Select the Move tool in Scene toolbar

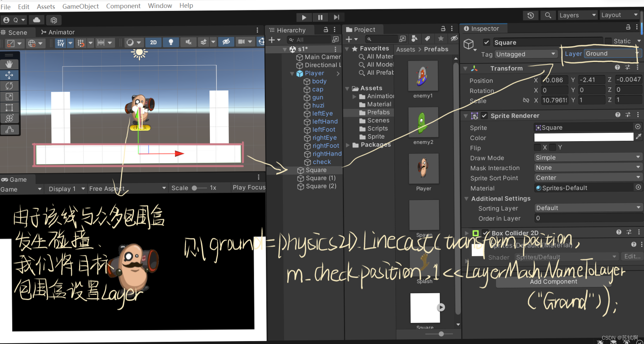(9, 75)
